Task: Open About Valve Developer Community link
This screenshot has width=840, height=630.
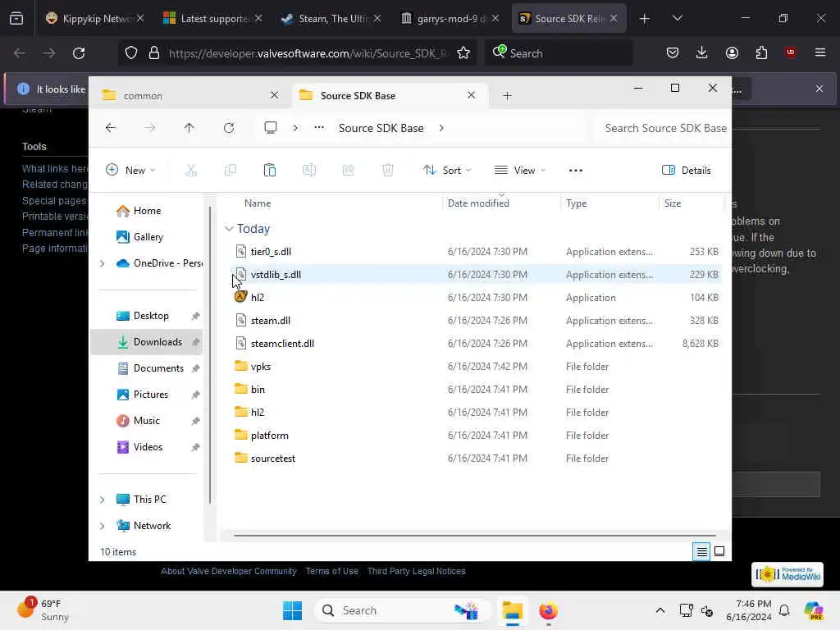Action: point(229,571)
